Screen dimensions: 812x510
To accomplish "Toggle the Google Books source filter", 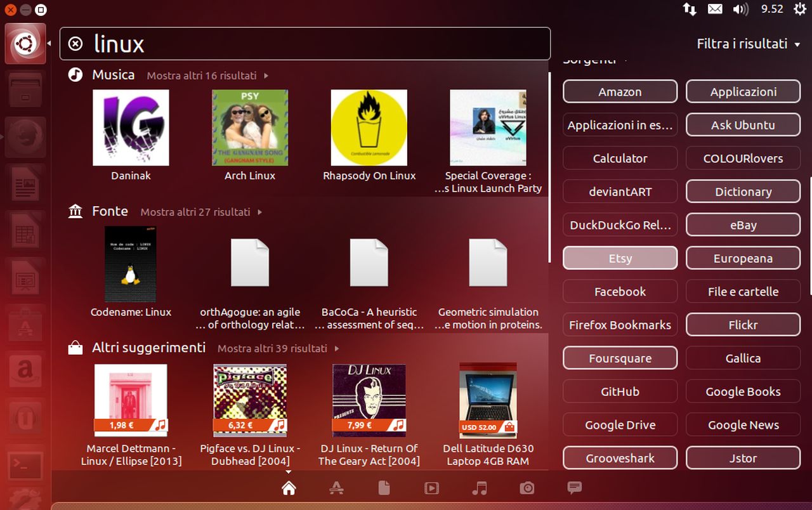I will click(x=743, y=391).
